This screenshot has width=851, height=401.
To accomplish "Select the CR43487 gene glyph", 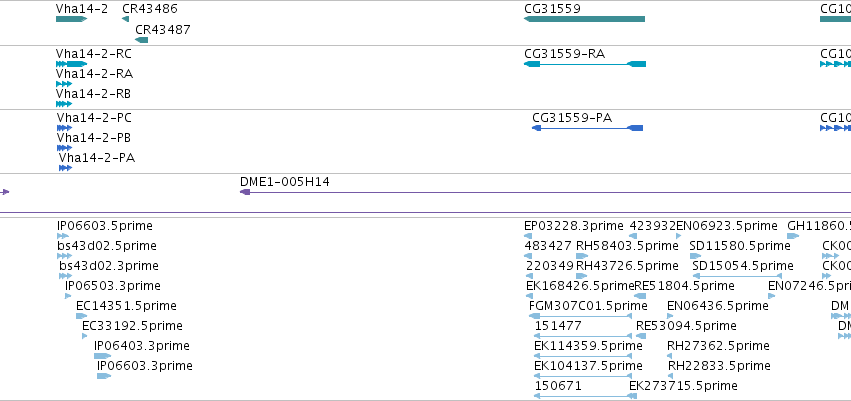I will pyautogui.click(x=141, y=40).
